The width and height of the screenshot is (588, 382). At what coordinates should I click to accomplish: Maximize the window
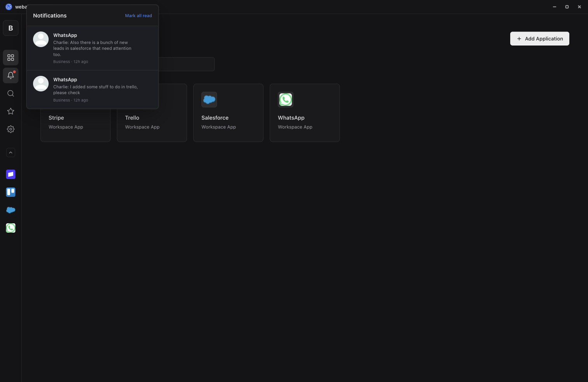pyautogui.click(x=567, y=7)
